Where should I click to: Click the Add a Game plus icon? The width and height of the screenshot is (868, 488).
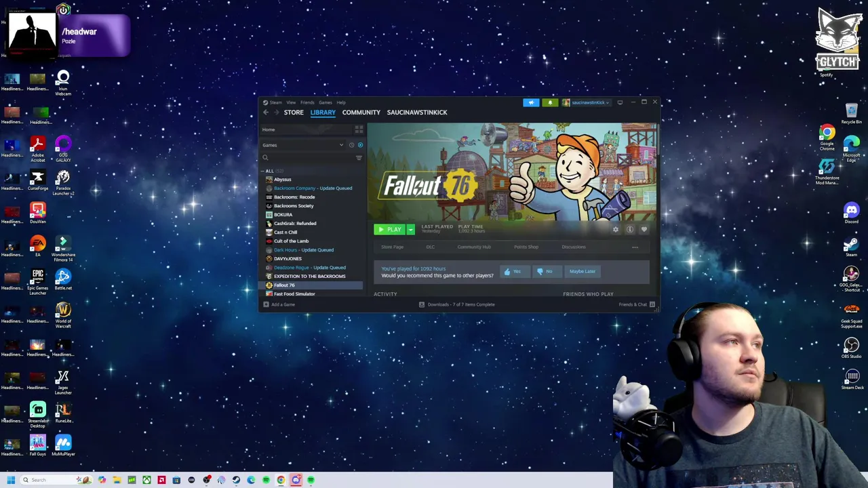(266, 304)
